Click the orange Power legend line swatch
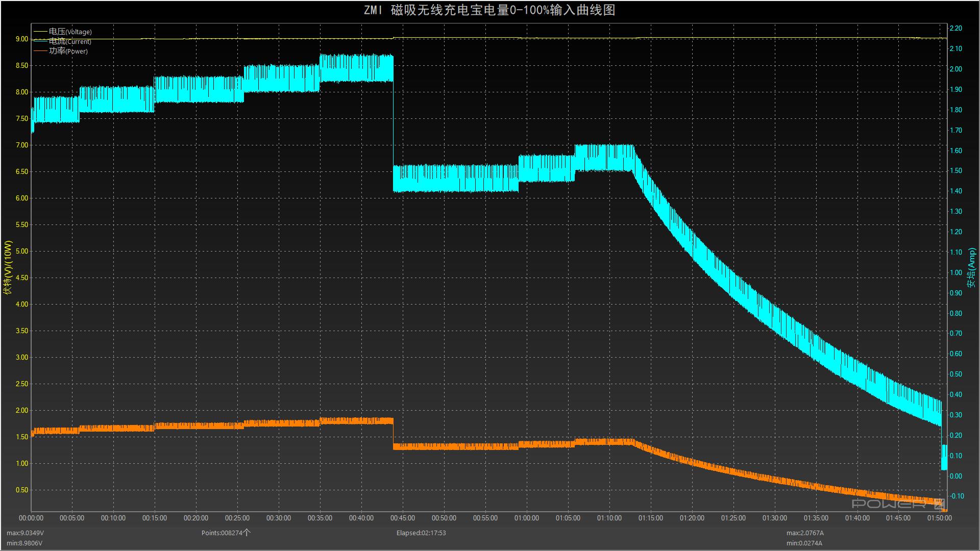Screen dimensions: 980x551 (40, 51)
